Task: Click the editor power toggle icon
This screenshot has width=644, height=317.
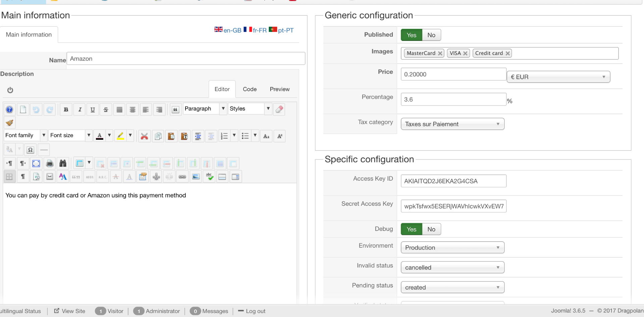Action: point(10,90)
